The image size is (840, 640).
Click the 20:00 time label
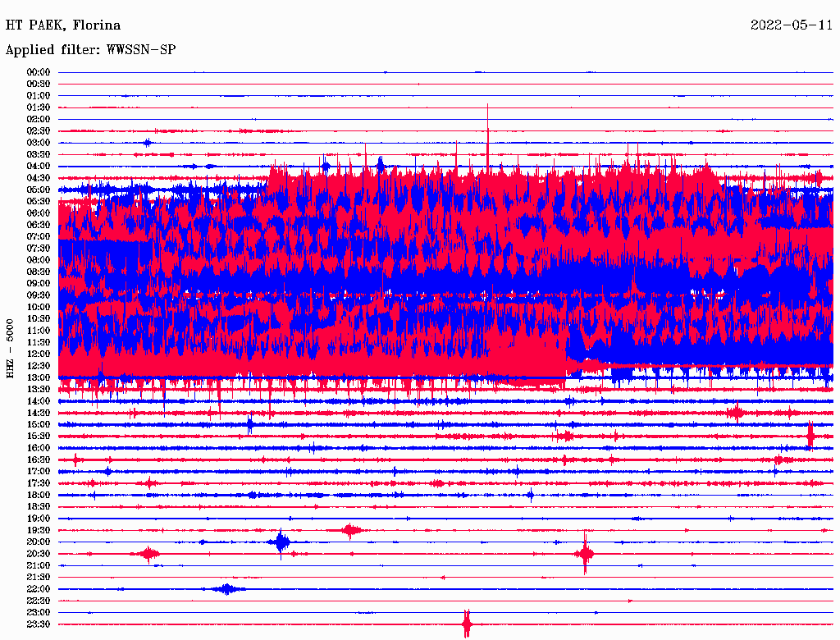(x=39, y=542)
